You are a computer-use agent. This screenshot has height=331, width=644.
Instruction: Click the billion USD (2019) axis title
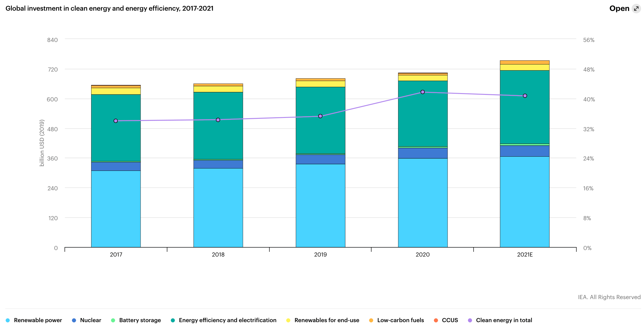[42, 143]
